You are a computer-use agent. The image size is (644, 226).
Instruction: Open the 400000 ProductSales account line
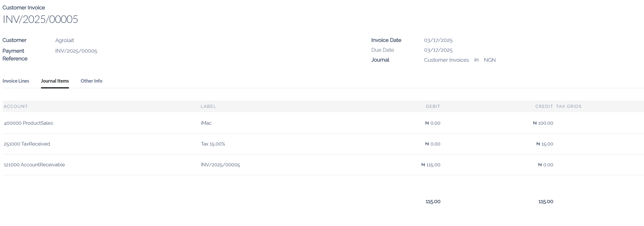[x=28, y=123]
